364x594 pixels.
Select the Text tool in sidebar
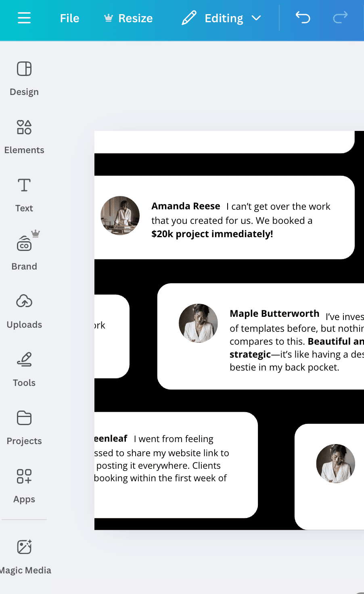pyautogui.click(x=24, y=195)
